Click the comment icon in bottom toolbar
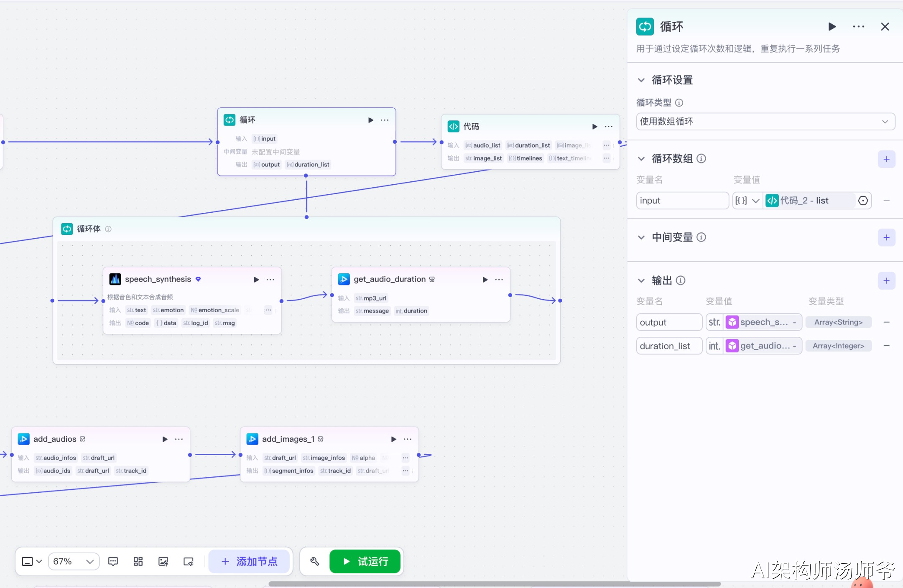 (113, 561)
